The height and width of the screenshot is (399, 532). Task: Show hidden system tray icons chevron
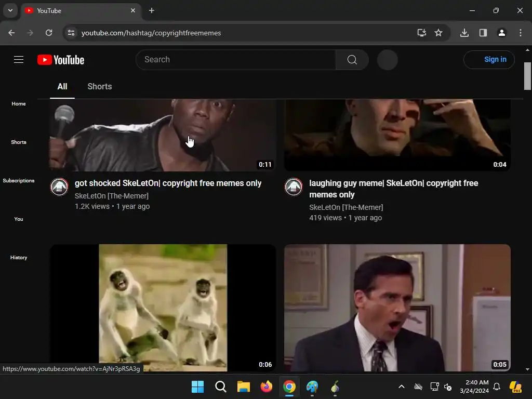pyautogui.click(x=402, y=387)
